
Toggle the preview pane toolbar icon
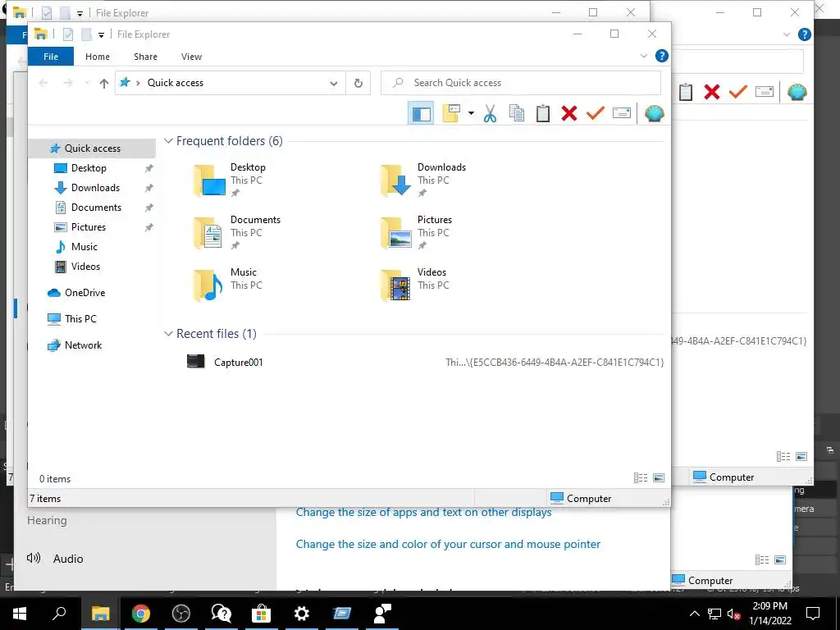click(421, 113)
